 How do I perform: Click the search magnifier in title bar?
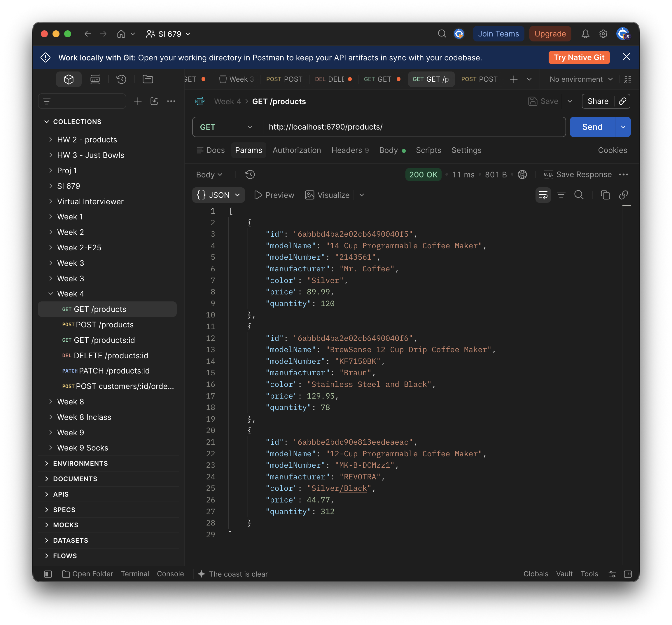(442, 34)
